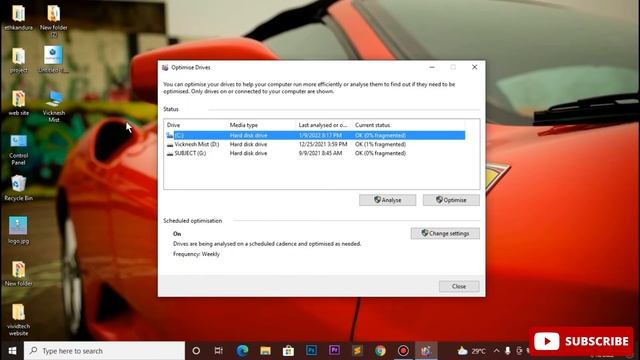Select the Control Panel desktop icon

tap(18, 149)
